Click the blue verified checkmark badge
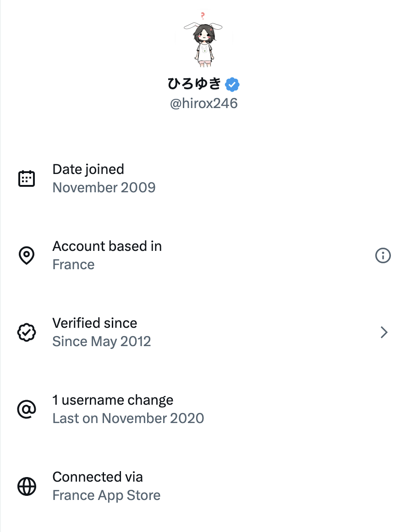This screenshot has width=406, height=532. coord(232,84)
